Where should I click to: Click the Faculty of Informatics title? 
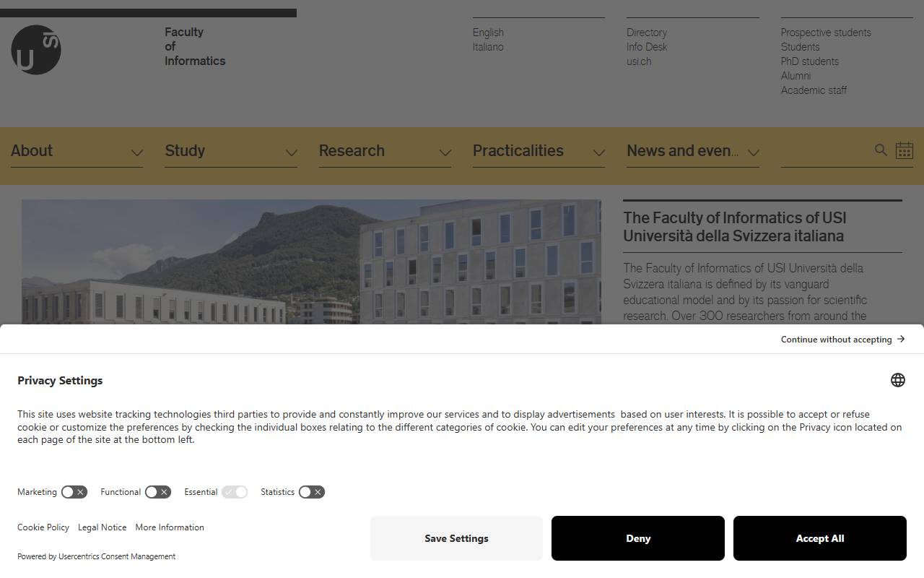[195, 46]
